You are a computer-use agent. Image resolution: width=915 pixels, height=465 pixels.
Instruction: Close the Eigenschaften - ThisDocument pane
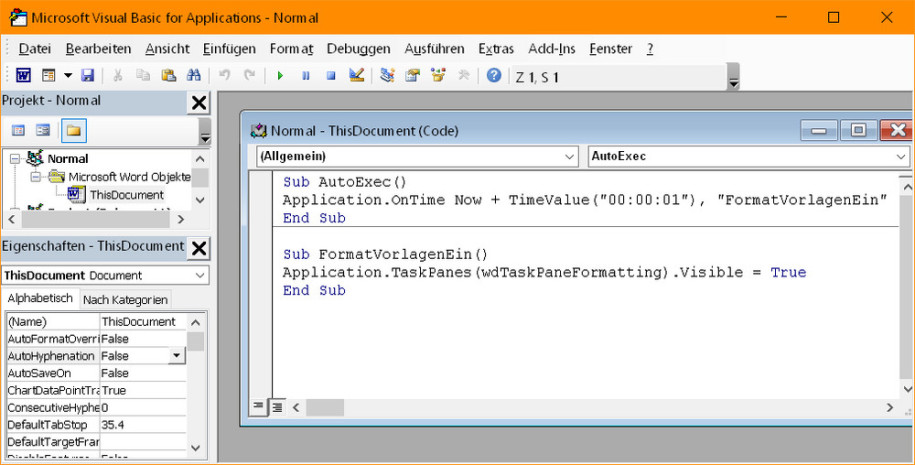(199, 248)
